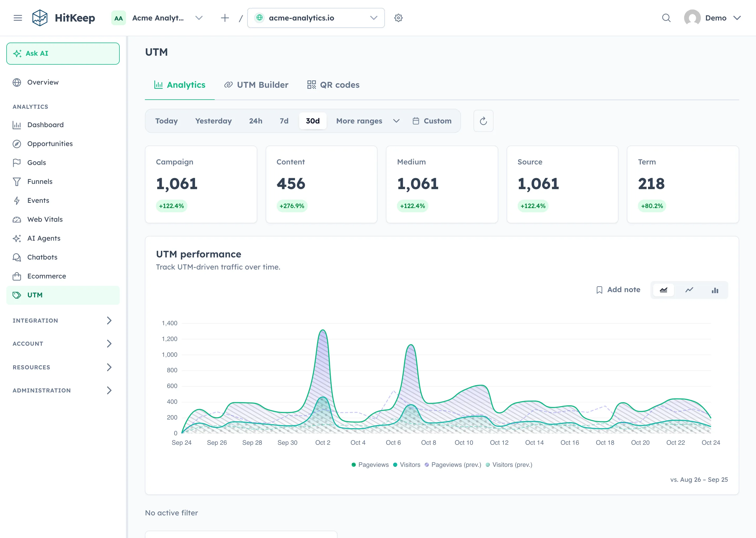Select the 7d time range
756x538 pixels.
tap(284, 121)
